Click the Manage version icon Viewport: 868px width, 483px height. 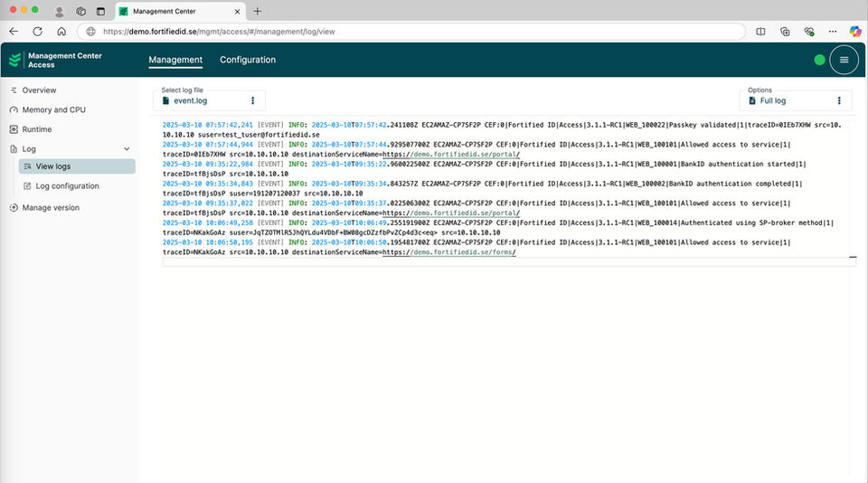[x=14, y=208]
